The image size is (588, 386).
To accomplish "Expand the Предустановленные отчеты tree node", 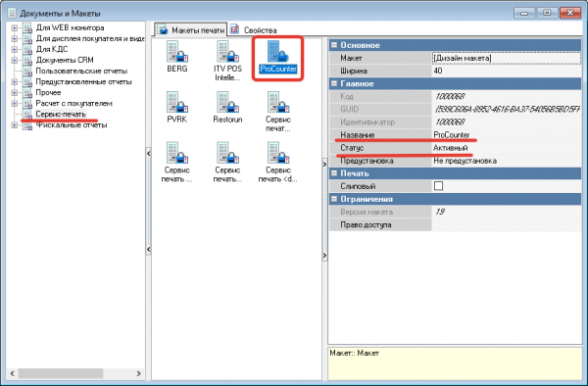I will click(15, 81).
